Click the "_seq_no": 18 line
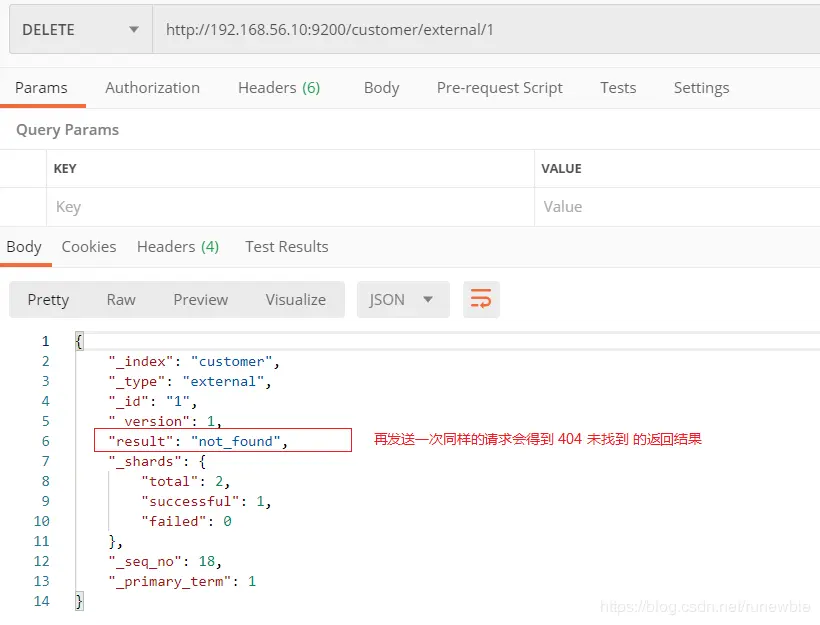The image size is (820, 625). (x=165, y=561)
